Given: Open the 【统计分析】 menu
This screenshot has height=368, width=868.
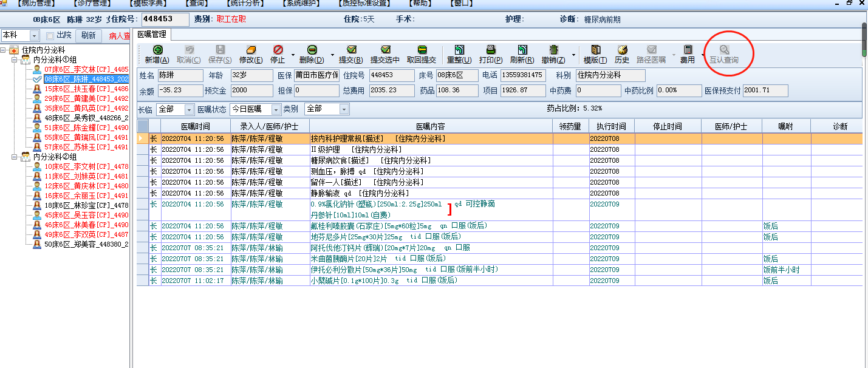Looking at the screenshot, I should 246,3.
